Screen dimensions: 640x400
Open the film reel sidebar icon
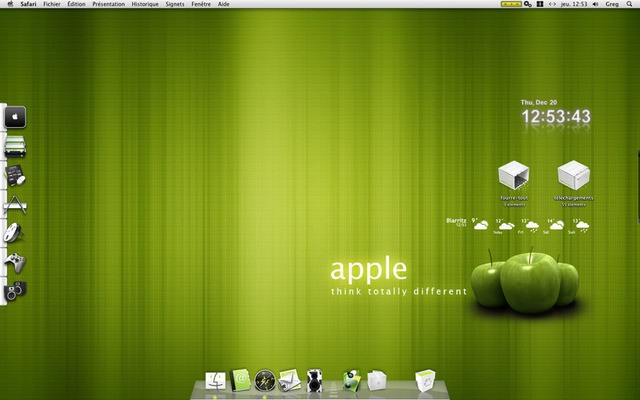[x=13, y=233]
